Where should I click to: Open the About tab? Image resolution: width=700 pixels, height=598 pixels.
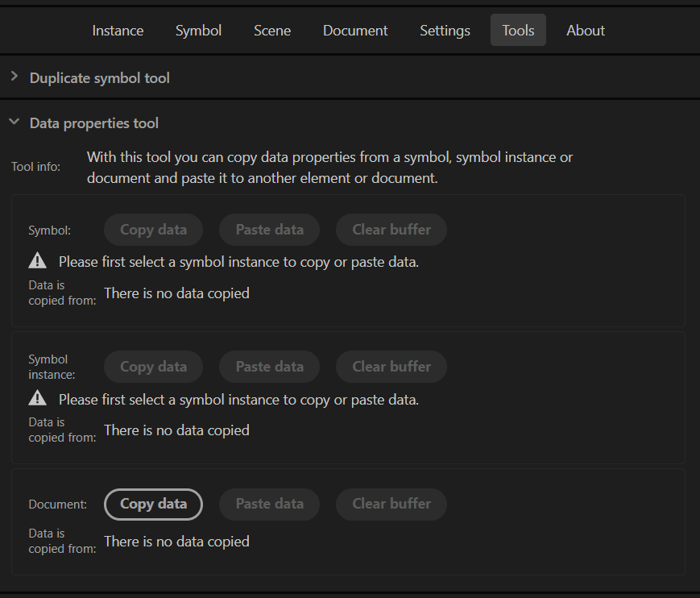(586, 31)
